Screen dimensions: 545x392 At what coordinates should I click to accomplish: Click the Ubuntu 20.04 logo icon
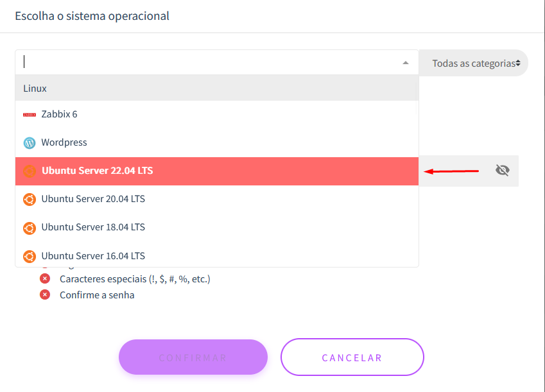coord(30,200)
